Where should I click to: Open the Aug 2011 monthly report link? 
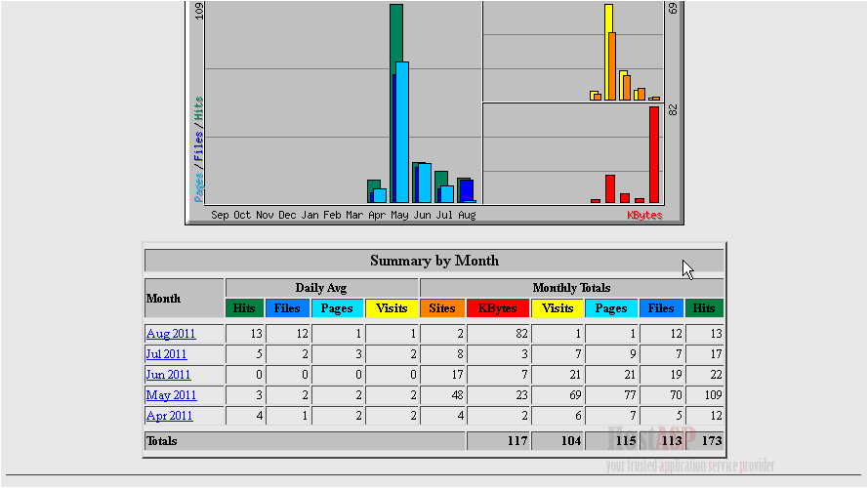point(171,334)
